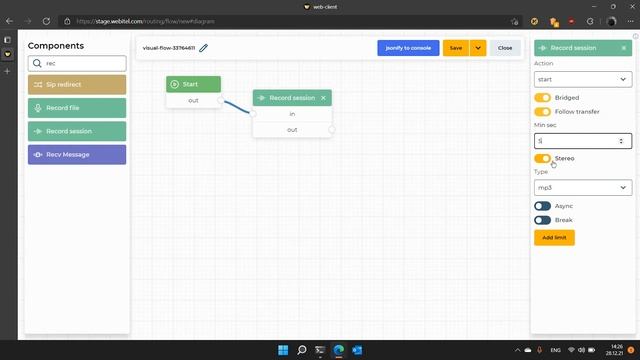The image size is (640, 360).
Task: Show hidden system tray icons
Action: (x=517, y=350)
